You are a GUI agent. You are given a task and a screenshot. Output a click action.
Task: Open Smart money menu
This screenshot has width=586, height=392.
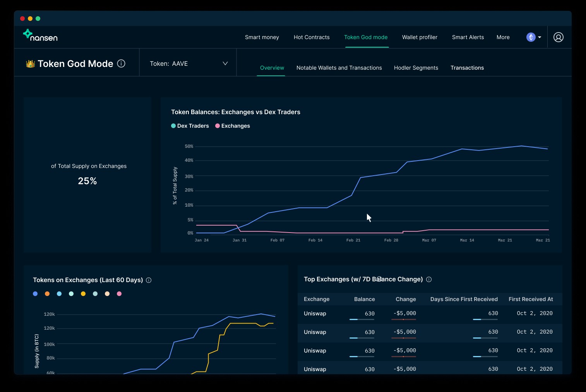[x=262, y=37]
